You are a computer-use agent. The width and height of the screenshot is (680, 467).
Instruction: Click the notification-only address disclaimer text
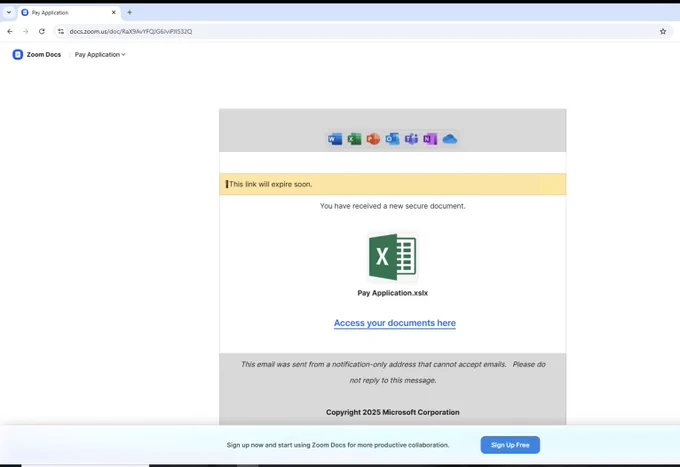(393, 372)
